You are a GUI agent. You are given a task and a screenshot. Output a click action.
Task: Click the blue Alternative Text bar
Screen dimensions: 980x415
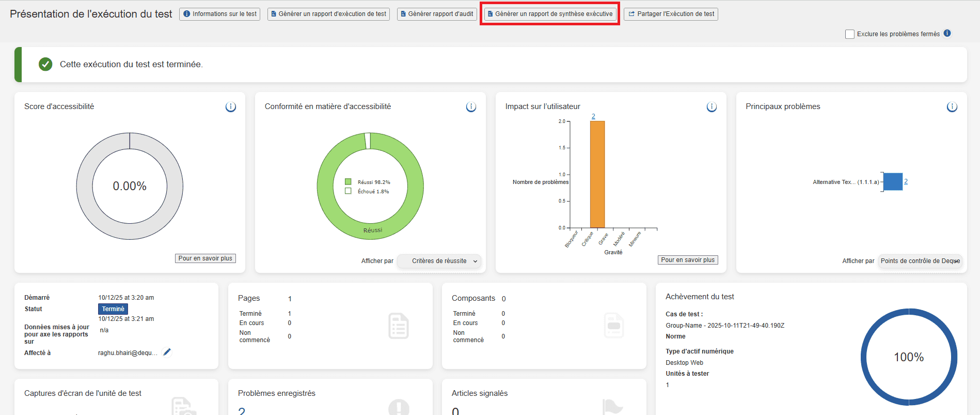click(893, 182)
